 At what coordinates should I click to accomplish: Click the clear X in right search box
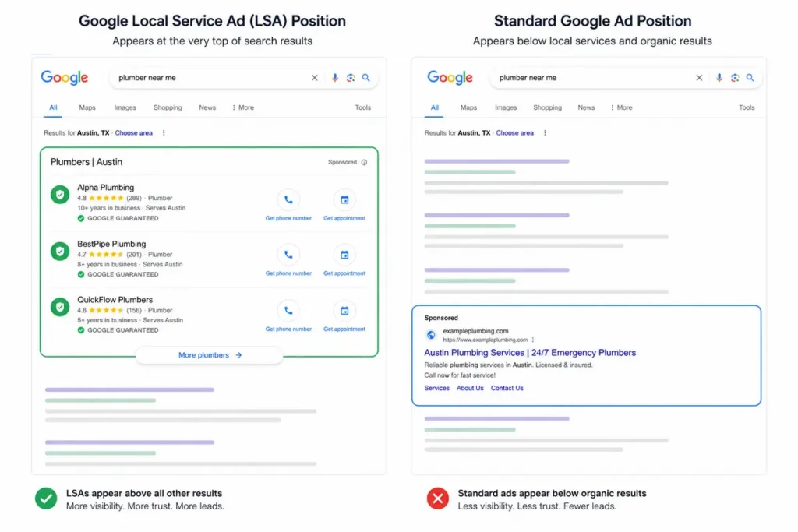[x=699, y=78]
